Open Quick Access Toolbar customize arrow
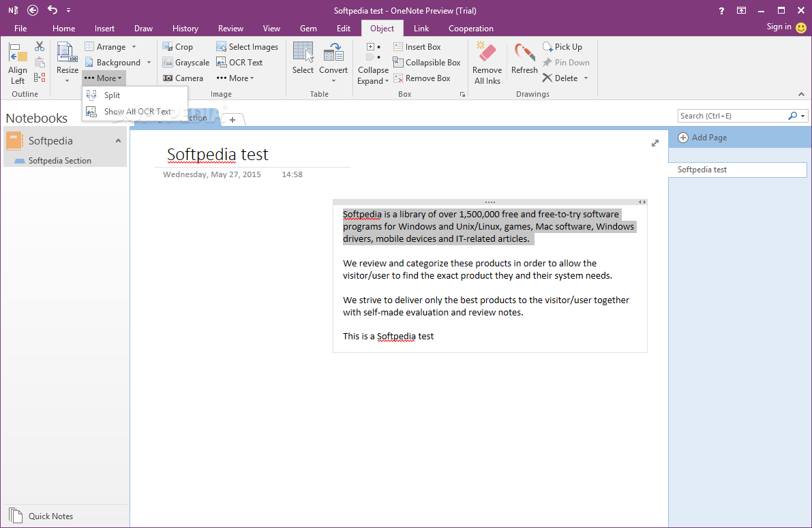Viewport: 812px width, 528px height. [x=68, y=10]
